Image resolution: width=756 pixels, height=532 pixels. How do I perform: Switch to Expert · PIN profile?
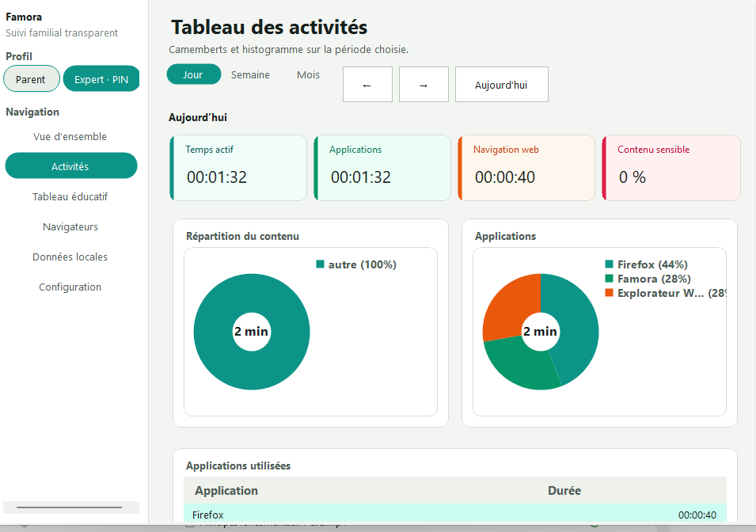pyautogui.click(x=101, y=78)
